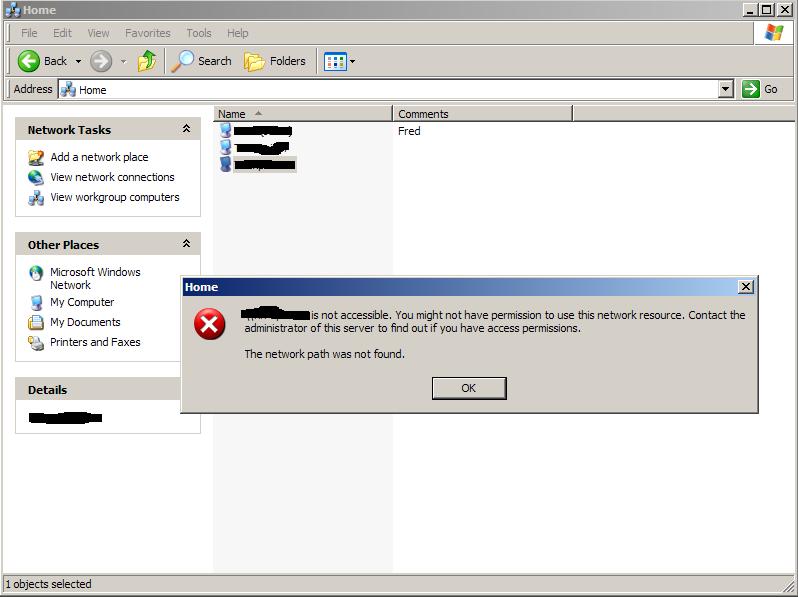Expand the Address bar dropdown
798x597 pixels.
(x=726, y=90)
